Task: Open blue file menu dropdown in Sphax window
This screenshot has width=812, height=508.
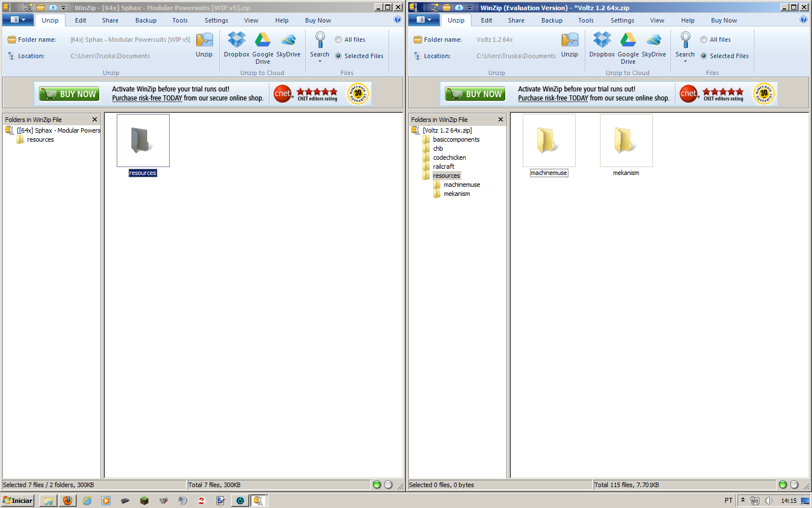Action: 19,20
